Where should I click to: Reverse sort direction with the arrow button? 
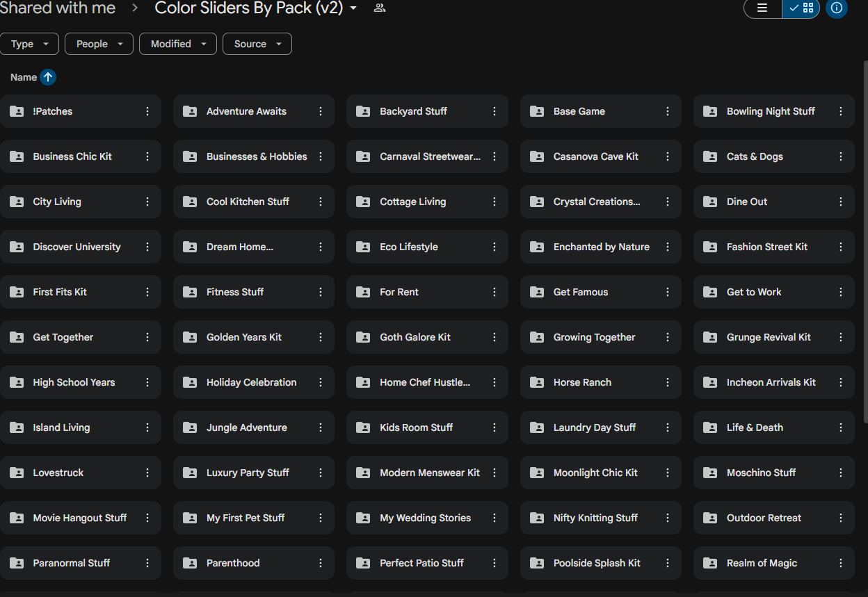[48, 77]
